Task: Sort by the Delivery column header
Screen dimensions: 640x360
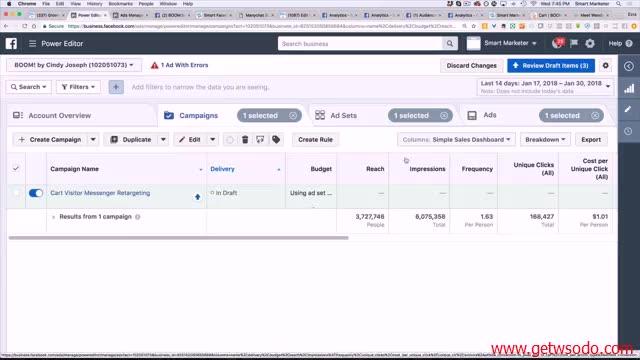Action: 222,169
